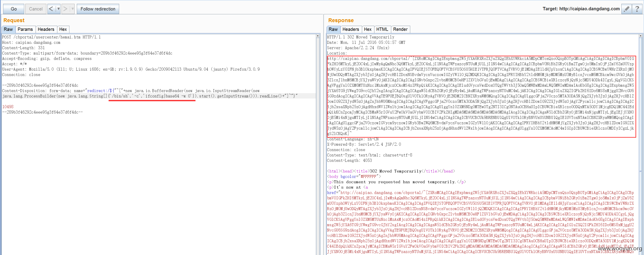Screen dimensions: 644x255
Task: Click the 10498 body value
Action: coord(8,107)
